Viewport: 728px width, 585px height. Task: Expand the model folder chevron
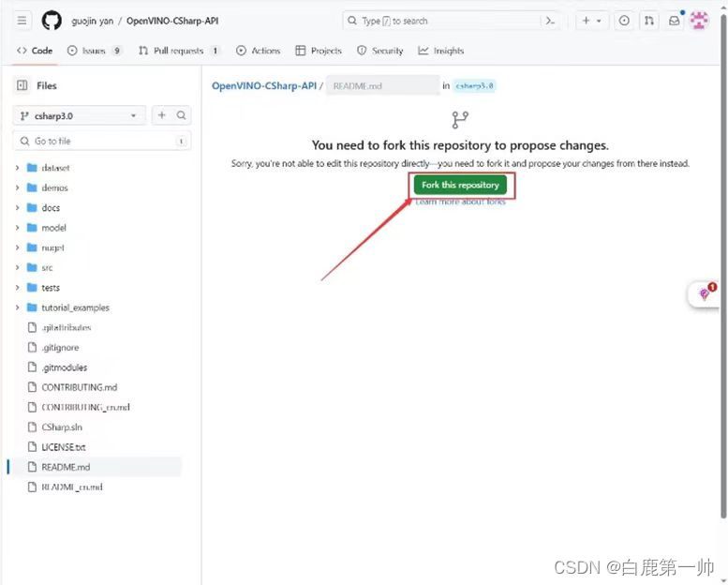click(x=17, y=228)
